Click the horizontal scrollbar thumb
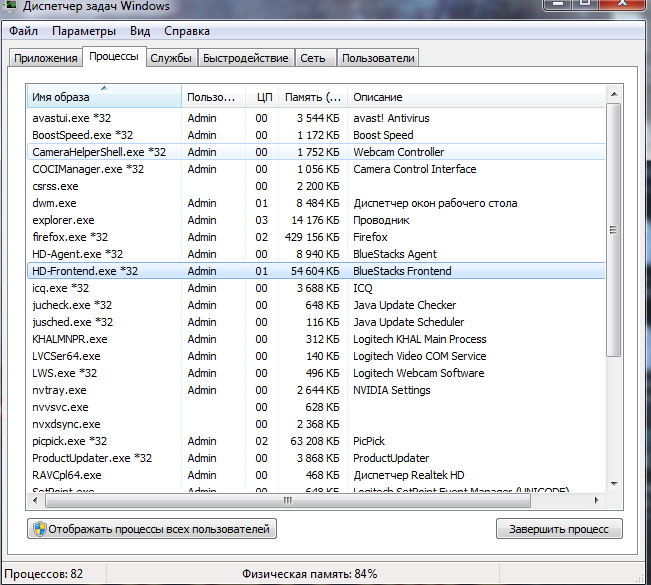The height and width of the screenshot is (585, 651). (x=288, y=500)
